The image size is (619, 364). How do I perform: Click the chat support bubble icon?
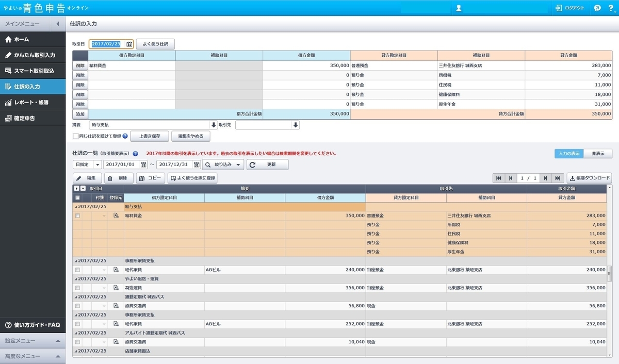click(597, 8)
